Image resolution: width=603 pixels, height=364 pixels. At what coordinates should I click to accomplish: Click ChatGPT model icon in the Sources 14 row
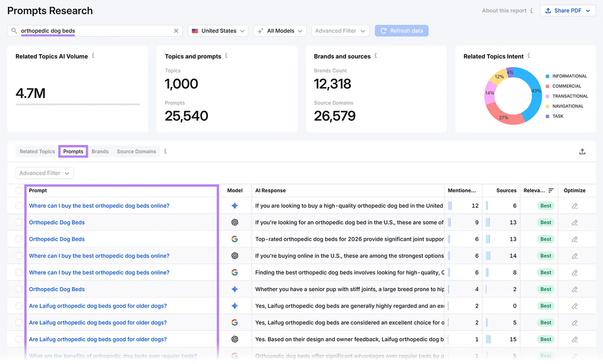235,256
